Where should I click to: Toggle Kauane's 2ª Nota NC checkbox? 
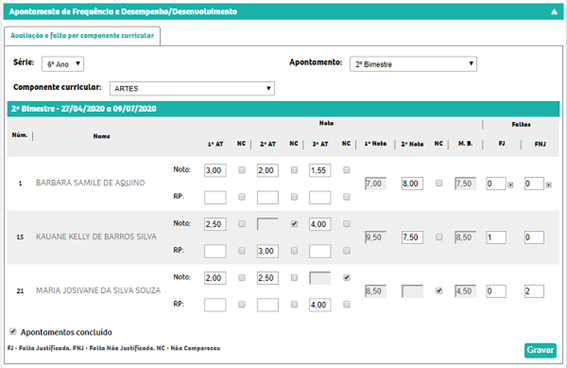pyautogui.click(x=439, y=237)
